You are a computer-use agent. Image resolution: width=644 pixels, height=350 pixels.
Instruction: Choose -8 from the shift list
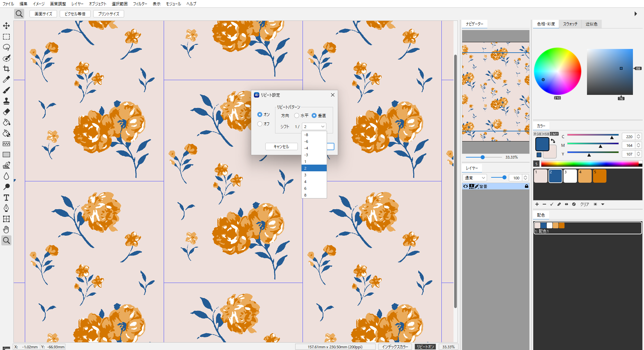(x=314, y=135)
